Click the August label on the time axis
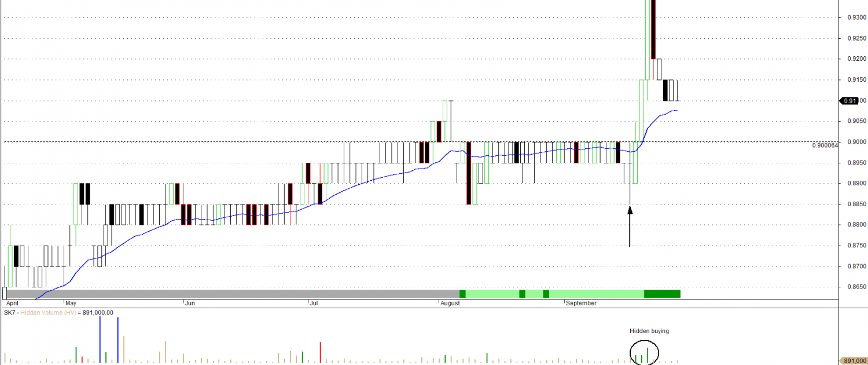868x365 pixels. 450,303
